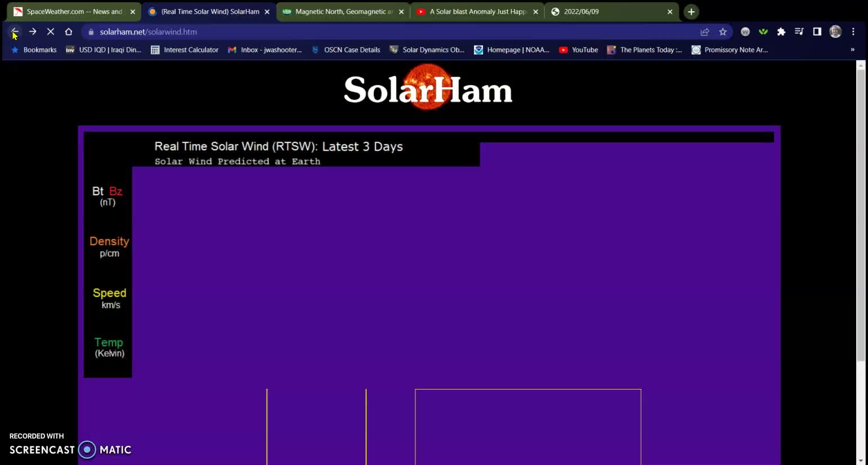Open the Solar blast Anomaly YouTube tab

477,12
